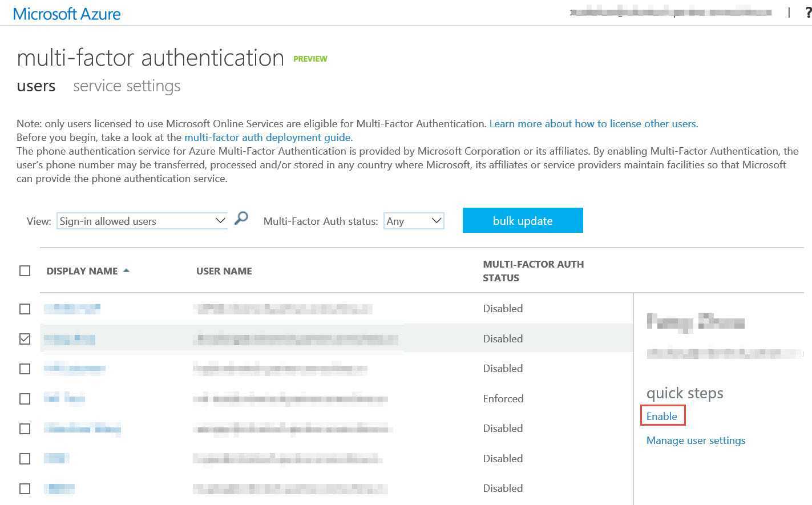This screenshot has width=812, height=505.
Task: Follow the Learn more about licensing link
Action: pyautogui.click(x=593, y=124)
